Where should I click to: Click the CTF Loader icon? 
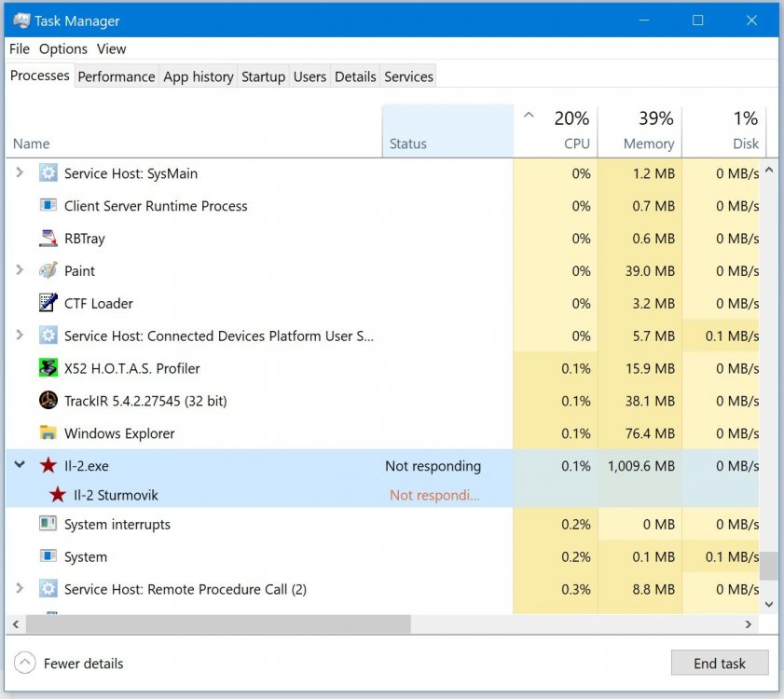coord(48,304)
